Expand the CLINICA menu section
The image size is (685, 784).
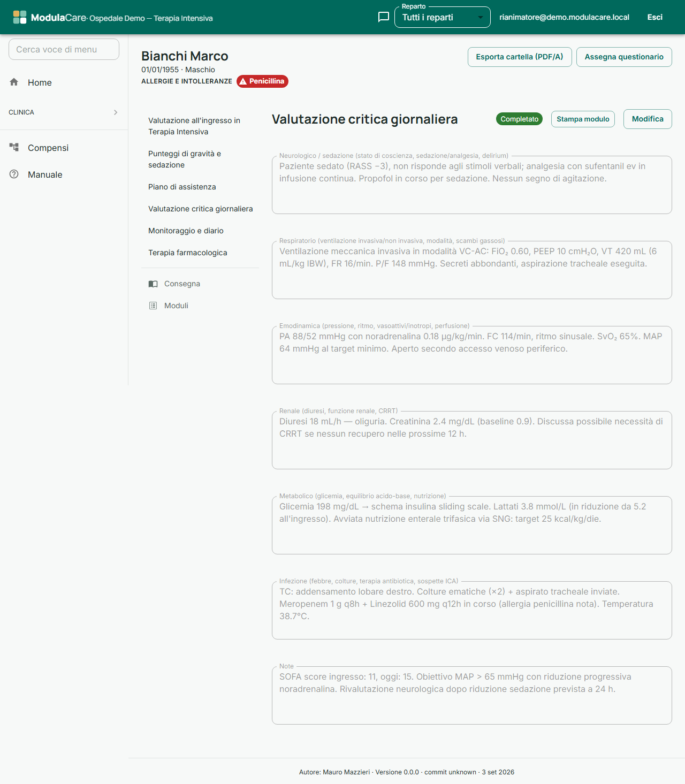64,112
